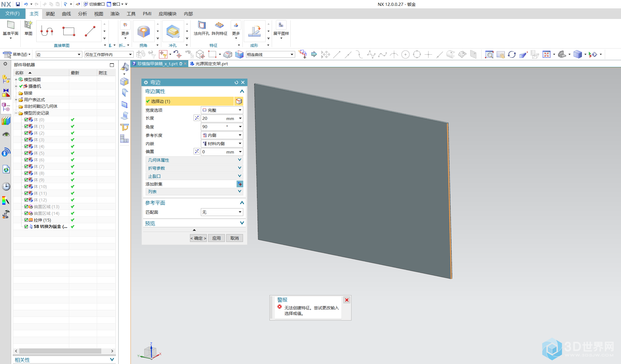The image size is (621, 364).
Task: Click the Save icon in title bar
Action: [18, 4]
